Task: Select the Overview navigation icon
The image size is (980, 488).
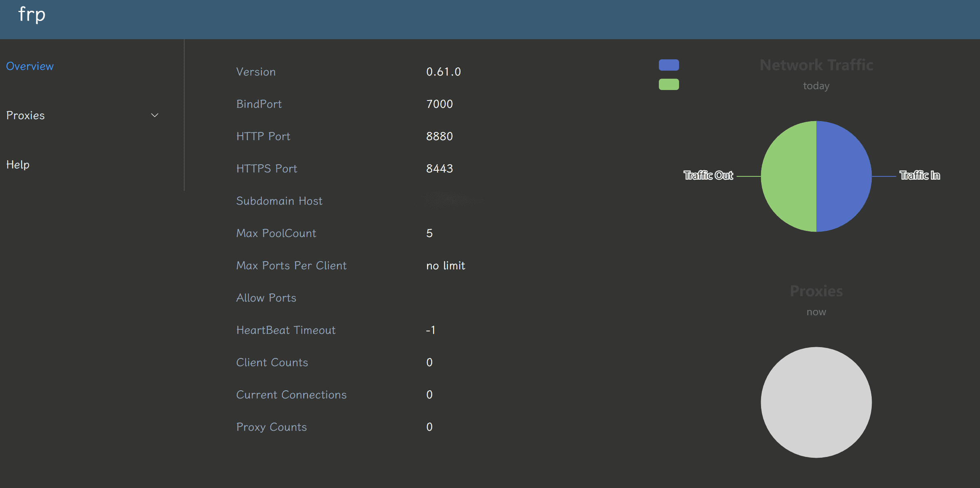Action: (x=30, y=65)
